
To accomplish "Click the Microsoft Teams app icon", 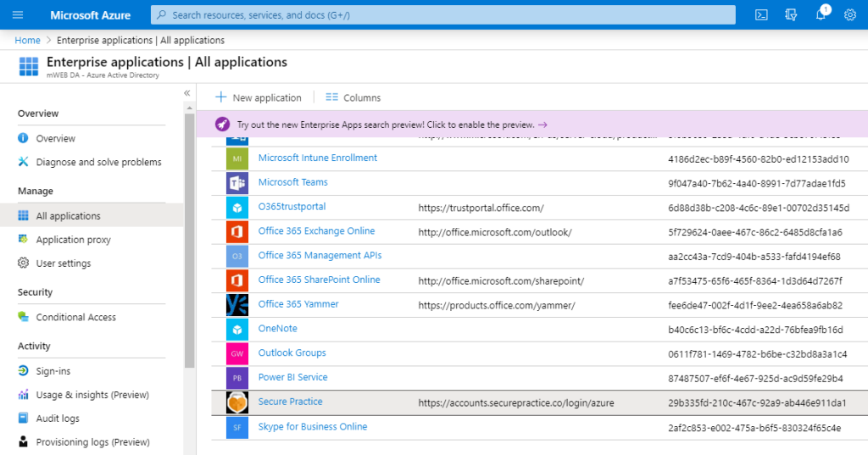I will (236, 183).
